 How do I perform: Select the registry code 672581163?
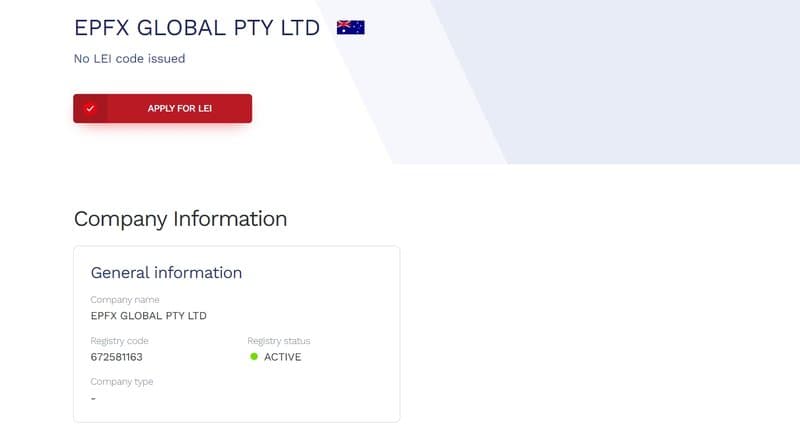click(116, 357)
